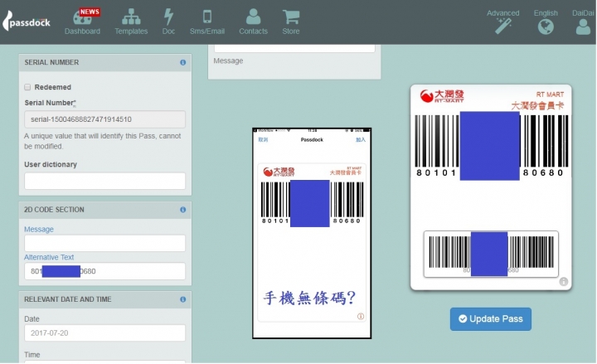Open the DaiDai user account menu
Viewport: 597px width, 364px height.
point(583,22)
